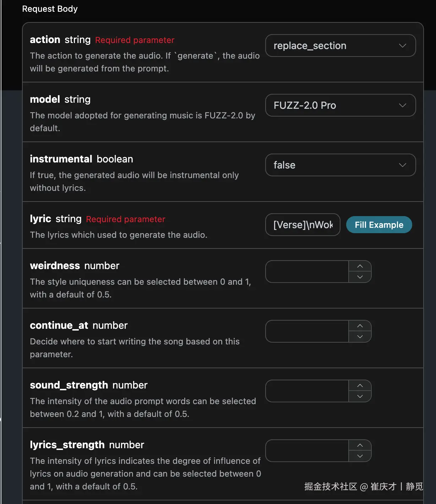Decrement continue_at using the down arrow

coord(360,337)
